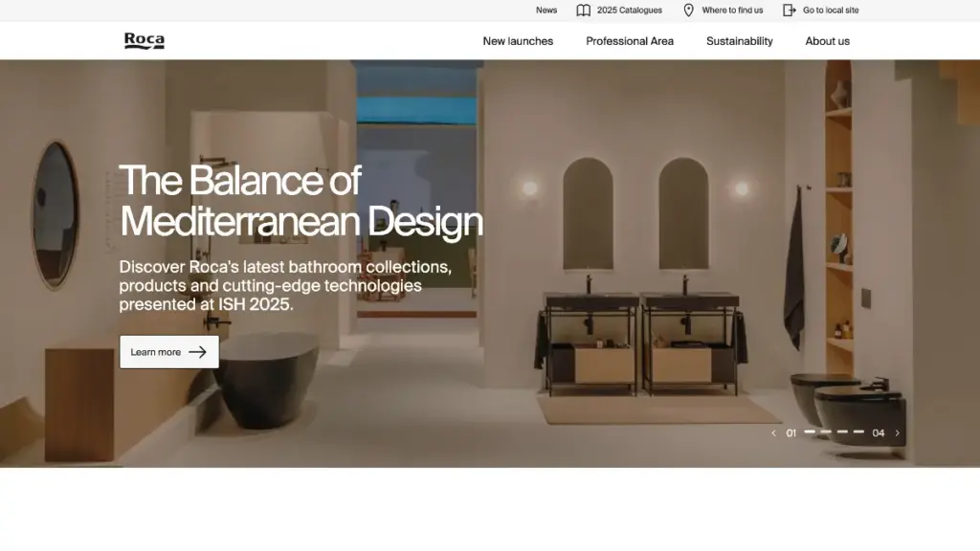The width and height of the screenshot is (980, 551).
Task: Select the fourth carousel slide dash
Action: [x=858, y=432]
